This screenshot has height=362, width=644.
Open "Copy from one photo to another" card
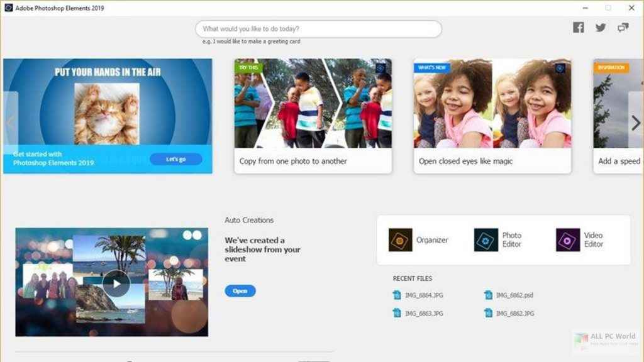(x=313, y=116)
